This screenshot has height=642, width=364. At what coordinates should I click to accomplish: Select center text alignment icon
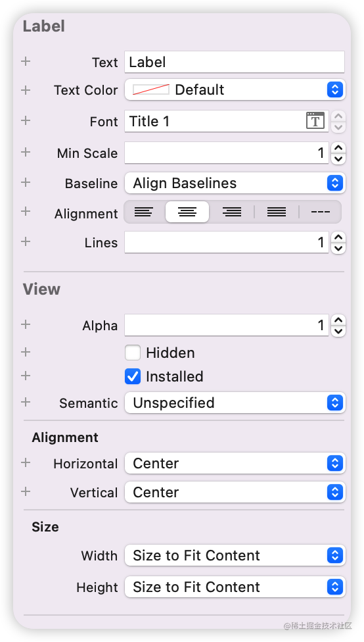point(187,212)
